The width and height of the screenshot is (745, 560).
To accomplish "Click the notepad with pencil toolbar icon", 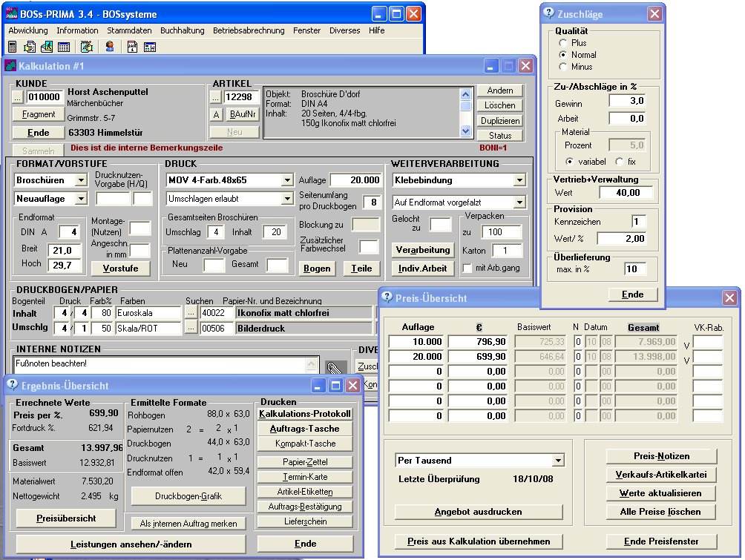I will (x=87, y=47).
